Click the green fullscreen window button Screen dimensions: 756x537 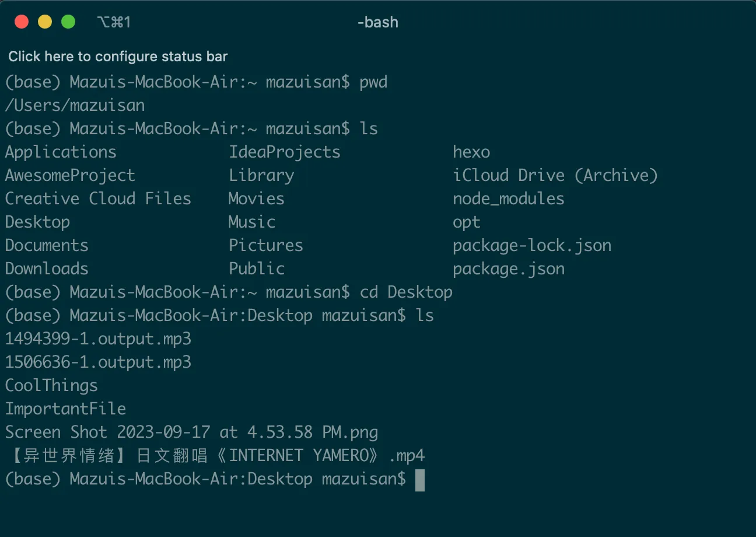coord(68,22)
